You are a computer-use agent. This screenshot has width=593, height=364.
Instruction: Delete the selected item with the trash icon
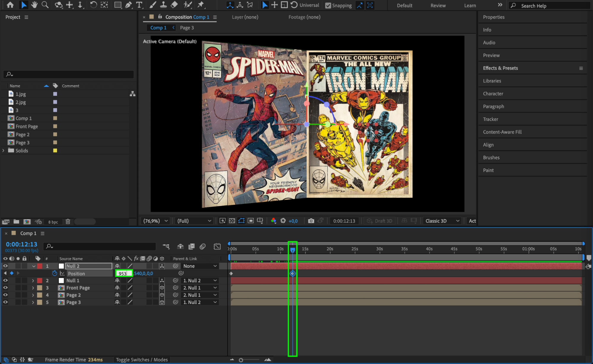68,222
